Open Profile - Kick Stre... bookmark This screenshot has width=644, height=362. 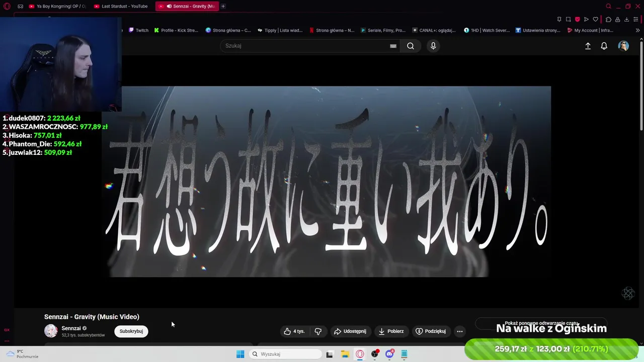(176, 30)
